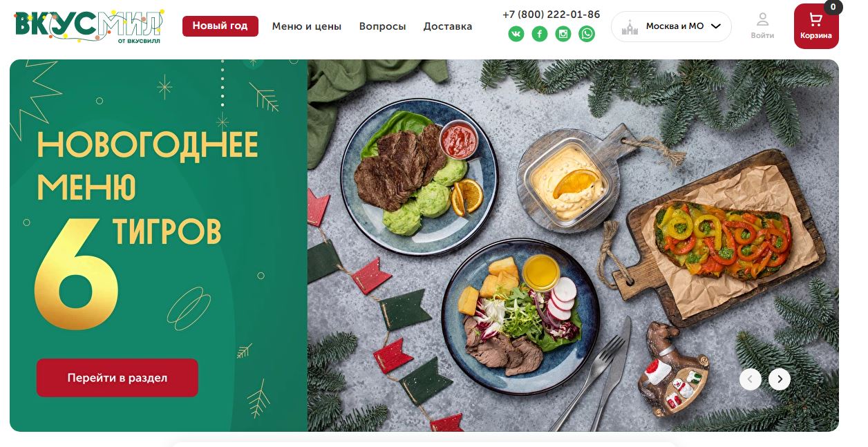Screen dimensions: 868x447
Task: Open the Instagram social icon
Action: tap(563, 34)
